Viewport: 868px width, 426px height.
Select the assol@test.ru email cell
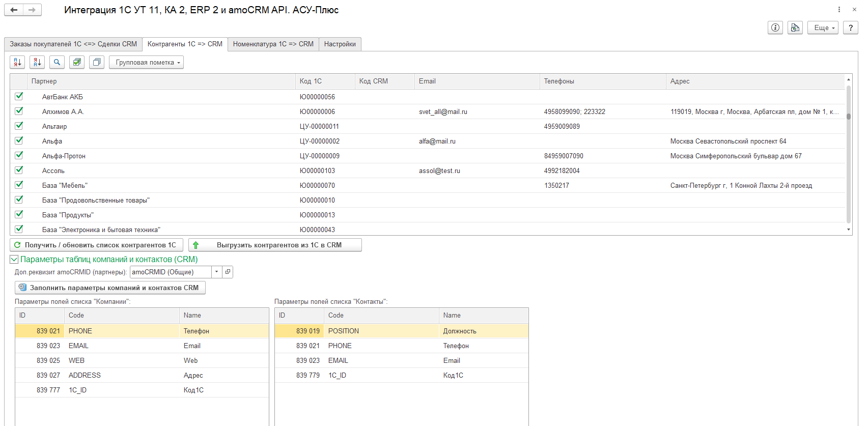coord(477,171)
